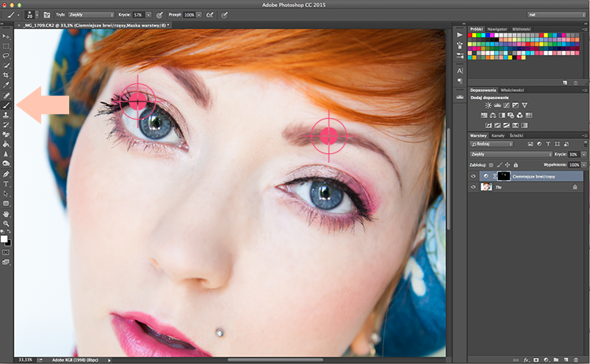Select the Healing Brush tool
The height and width of the screenshot is (364, 590).
(x=6, y=95)
